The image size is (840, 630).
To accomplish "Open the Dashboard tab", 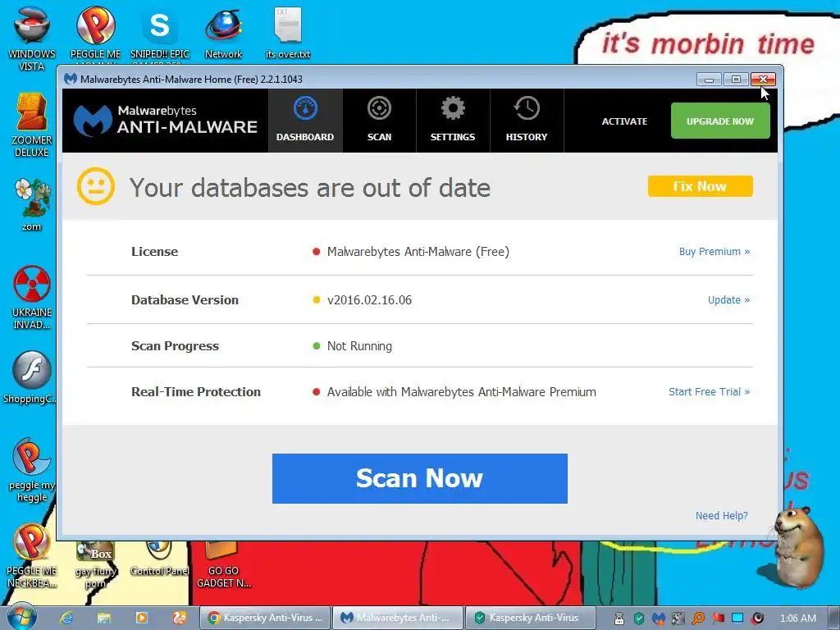I will pos(305,121).
